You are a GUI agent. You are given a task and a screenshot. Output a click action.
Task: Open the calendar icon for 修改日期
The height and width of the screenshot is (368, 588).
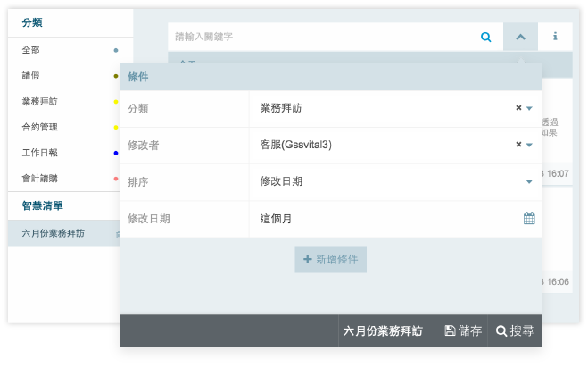[529, 218]
